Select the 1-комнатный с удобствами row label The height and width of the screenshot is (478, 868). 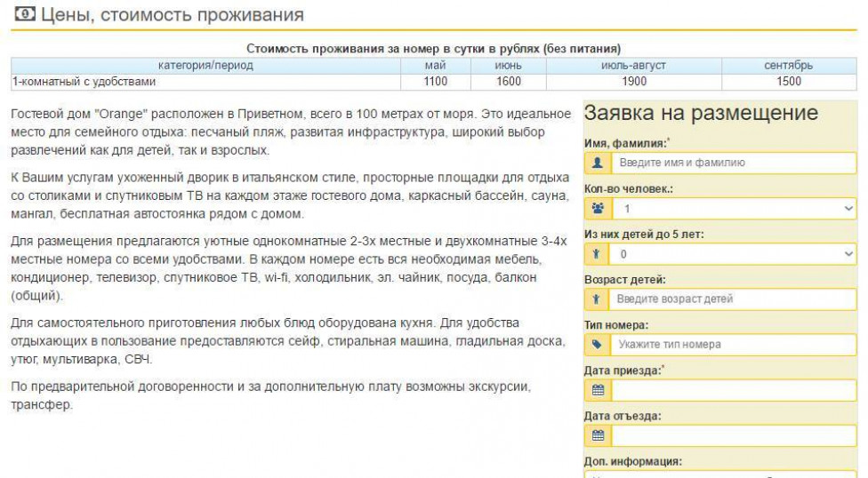[x=84, y=82]
